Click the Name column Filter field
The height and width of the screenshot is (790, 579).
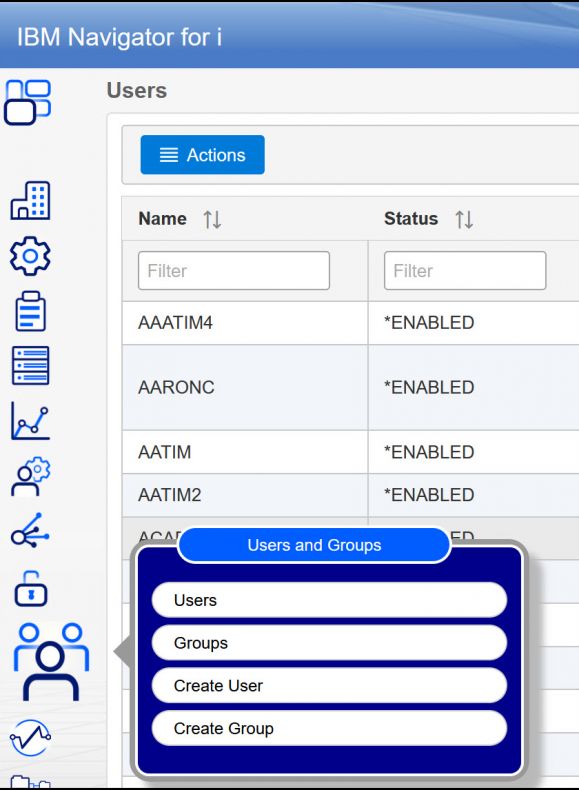pos(234,271)
